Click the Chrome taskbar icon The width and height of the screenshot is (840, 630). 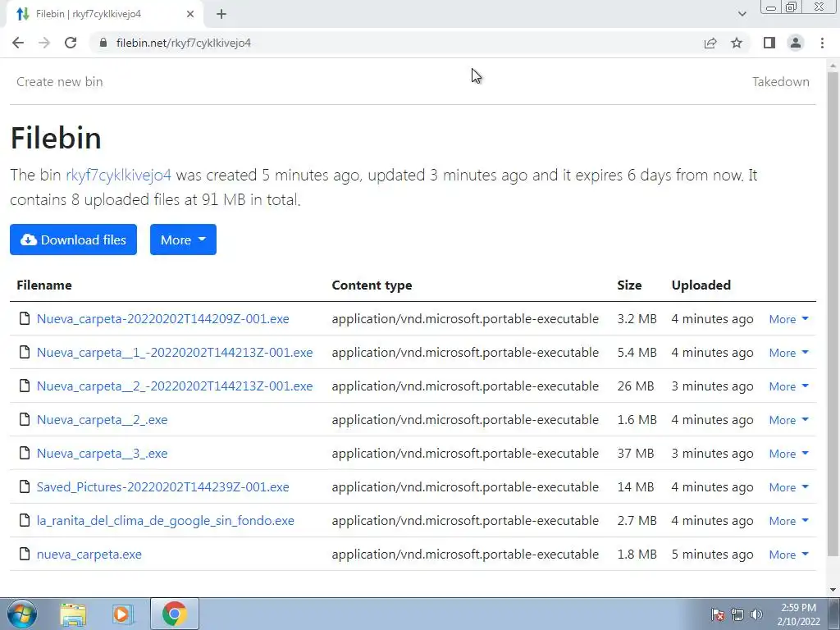tap(174, 614)
